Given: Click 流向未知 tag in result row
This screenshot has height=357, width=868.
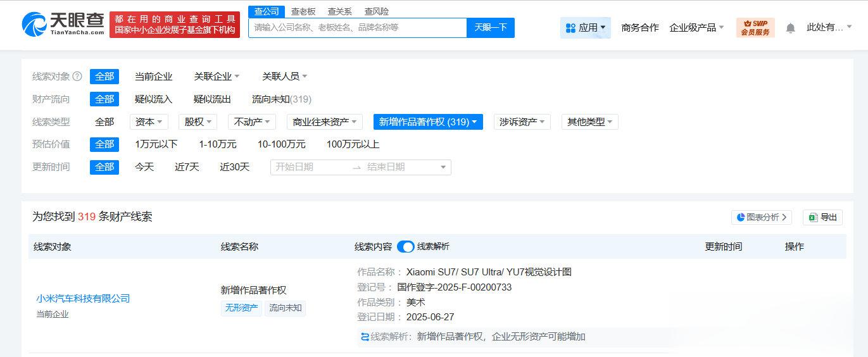Looking at the screenshot, I should (x=286, y=309).
